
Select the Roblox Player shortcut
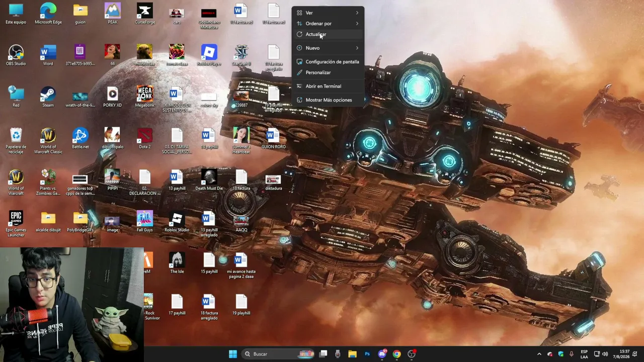point(209,55)
